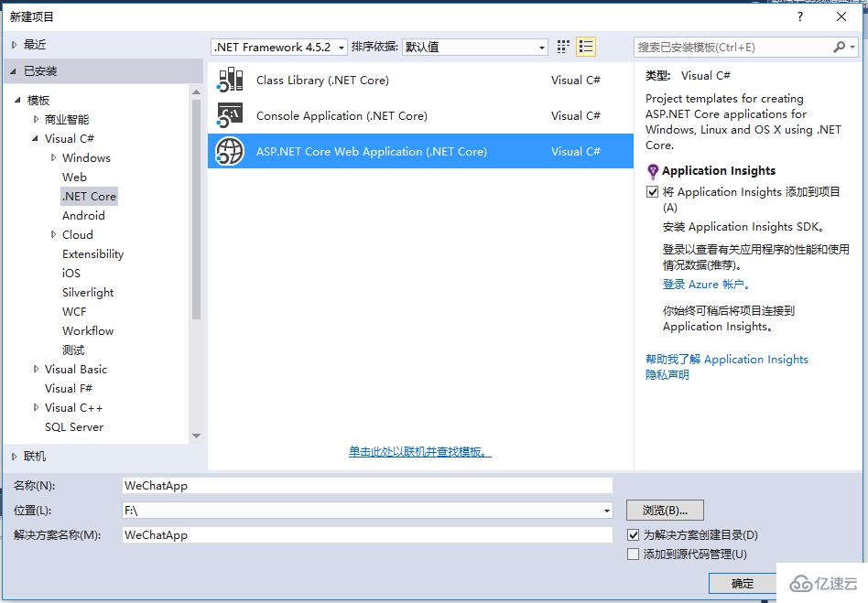Expand the Visual C++ tree node

pyautogui.click(x=36, y=408)
